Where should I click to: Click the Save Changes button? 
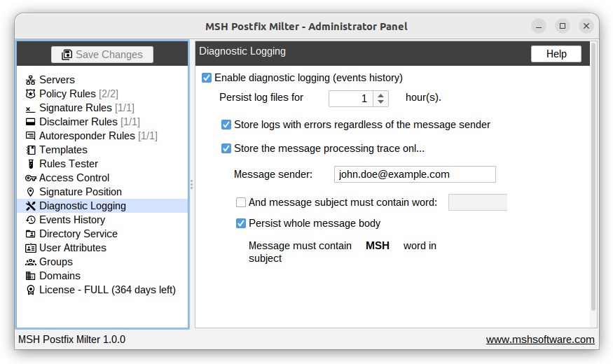click(102, 55)
